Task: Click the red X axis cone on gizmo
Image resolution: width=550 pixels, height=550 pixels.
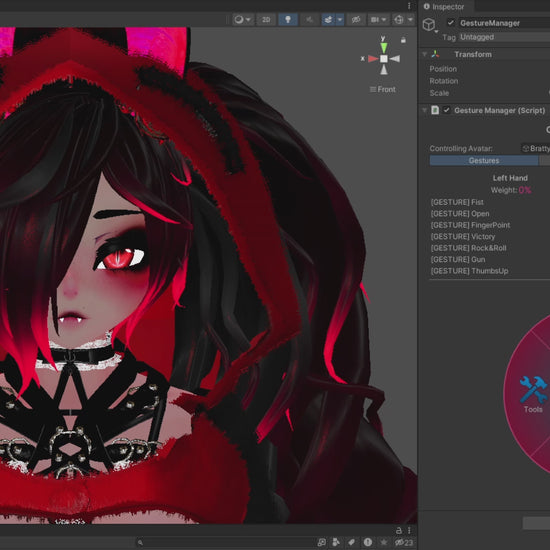Action: coord(373,59)
